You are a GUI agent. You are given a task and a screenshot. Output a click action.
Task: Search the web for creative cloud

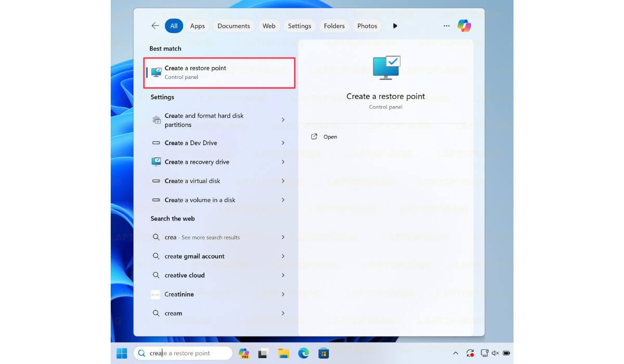click(219, 275)
